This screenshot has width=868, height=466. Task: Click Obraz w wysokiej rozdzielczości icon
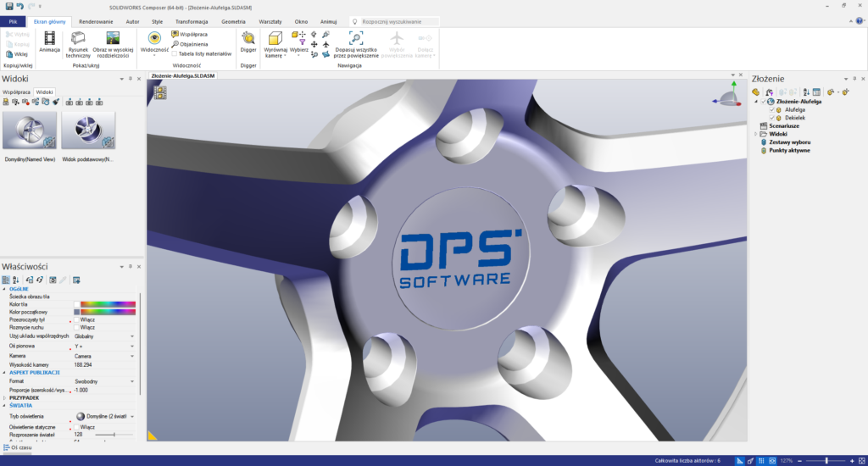[113, 38]
